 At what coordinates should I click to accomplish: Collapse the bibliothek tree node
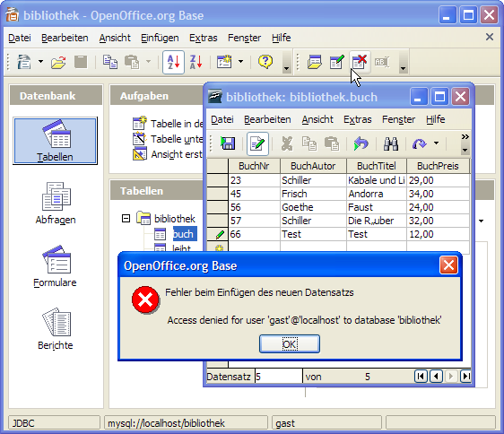pyautogui.click(x=126, y=219)
